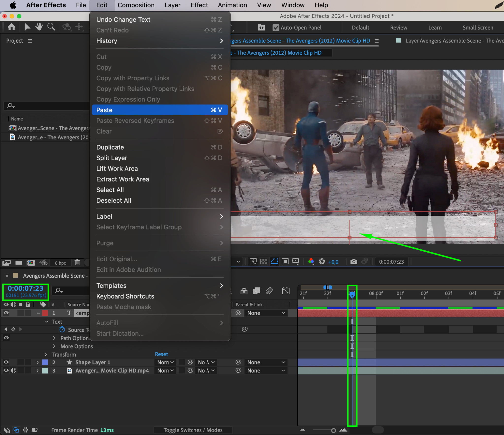Toggle Source Text stopwatch animation
Screen dimensions: 504x435
point(62,330)
